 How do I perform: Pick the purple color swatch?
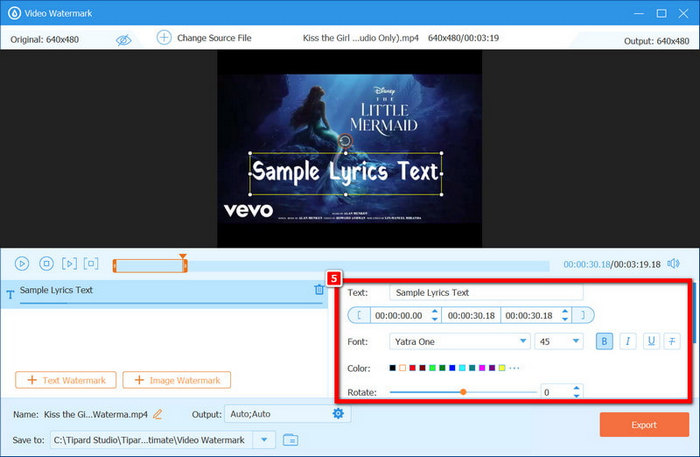[492, 368]
